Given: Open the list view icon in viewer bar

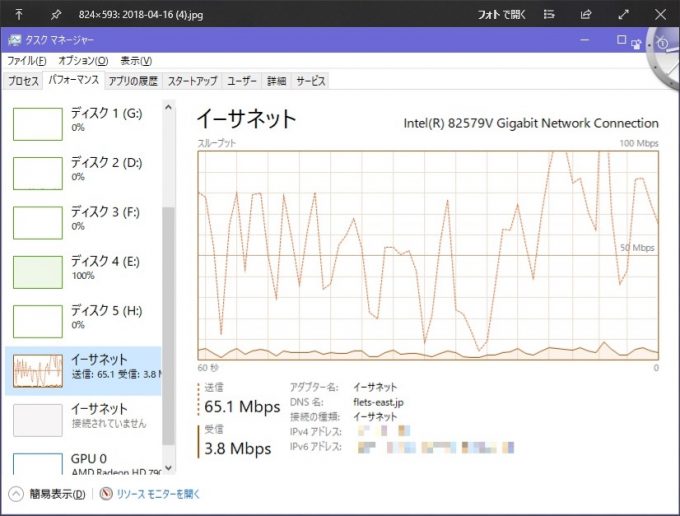Looking at the screenshot, I should [549, 14].
